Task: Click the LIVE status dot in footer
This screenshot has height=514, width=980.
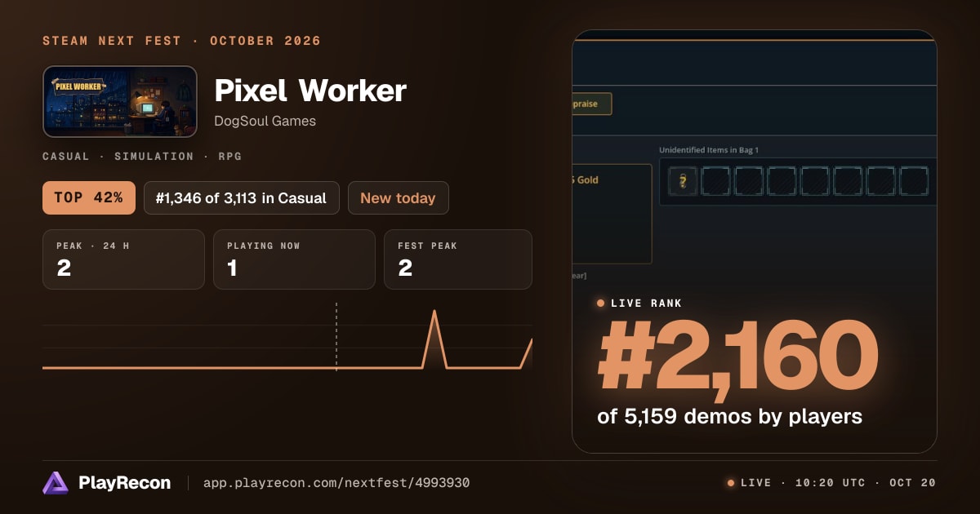Action: pyautogui.click(x=731, y=483)
